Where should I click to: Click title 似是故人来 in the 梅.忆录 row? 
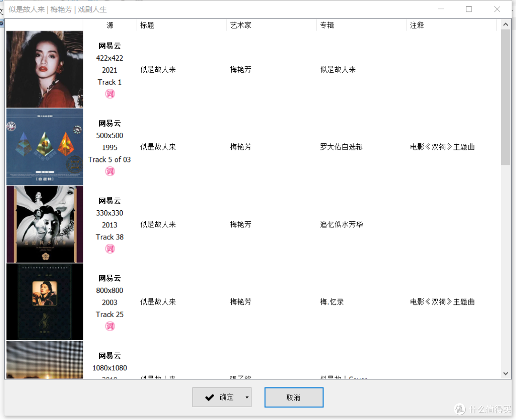tap(158, 302)
